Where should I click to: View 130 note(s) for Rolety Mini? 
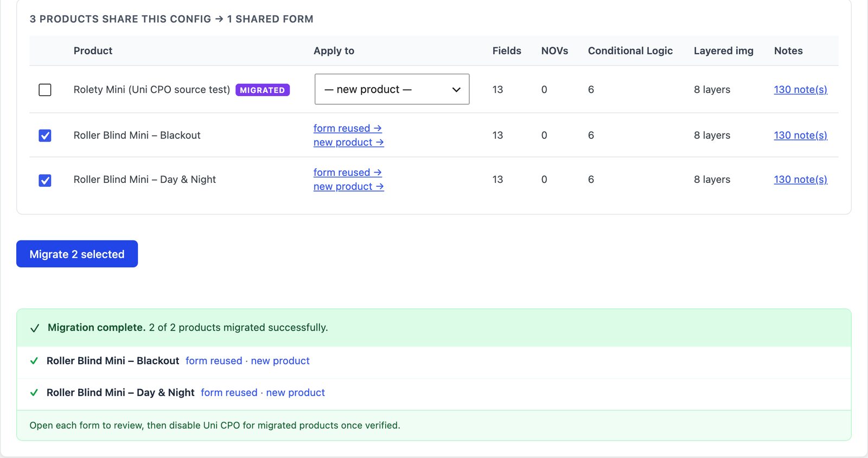pos(800,90)
